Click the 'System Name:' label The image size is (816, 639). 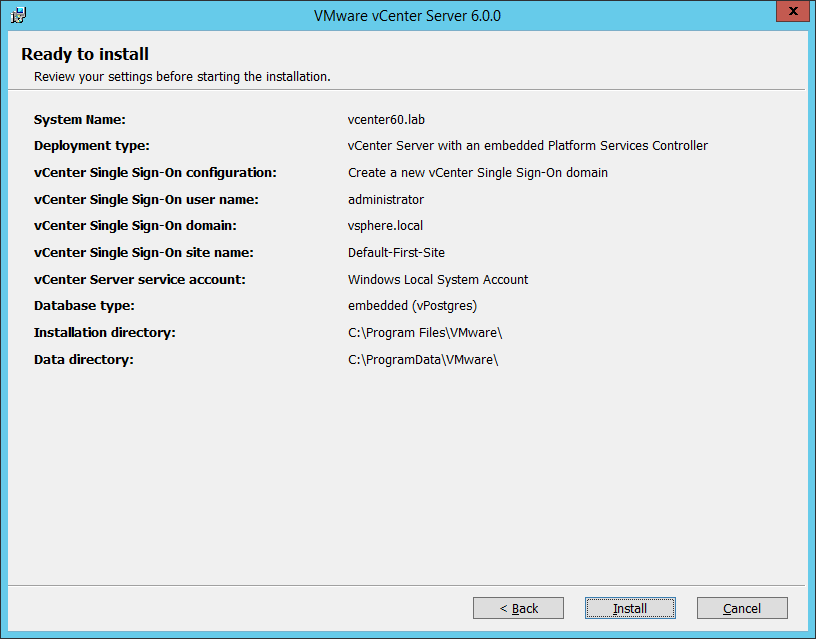[x=80, y=120]
